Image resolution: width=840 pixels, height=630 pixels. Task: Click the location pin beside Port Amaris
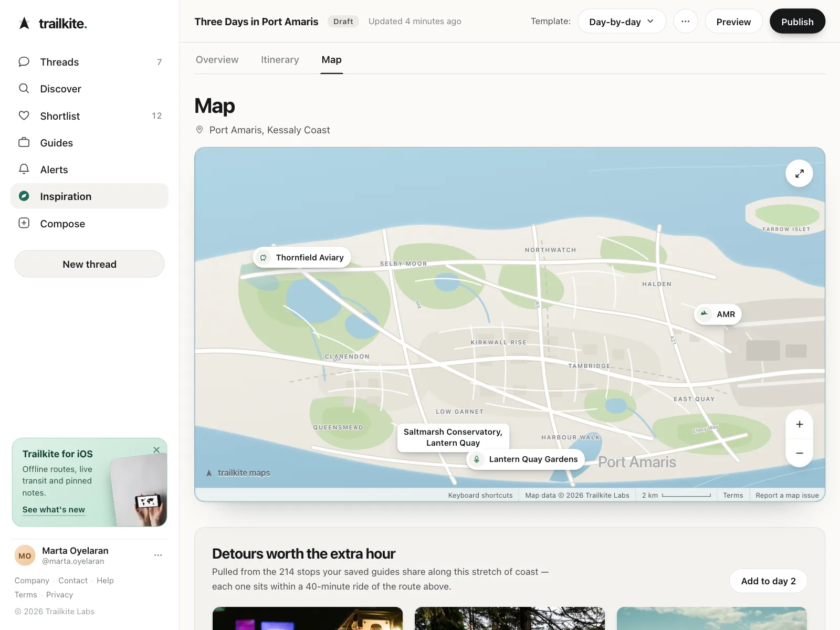[x=199, y=130]
